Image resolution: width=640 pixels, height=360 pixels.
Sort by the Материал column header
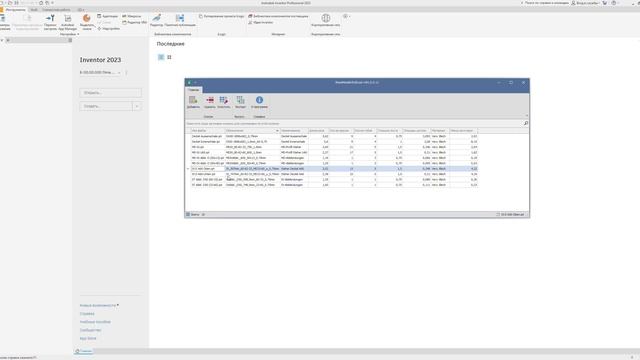(x=440, y=131)
